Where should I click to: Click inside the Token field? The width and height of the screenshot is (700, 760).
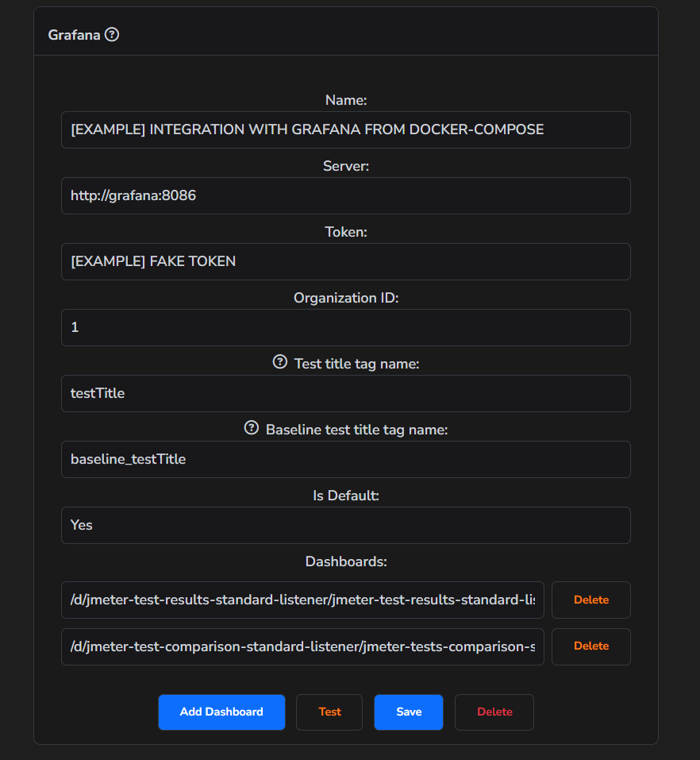(x=345, y=261)
